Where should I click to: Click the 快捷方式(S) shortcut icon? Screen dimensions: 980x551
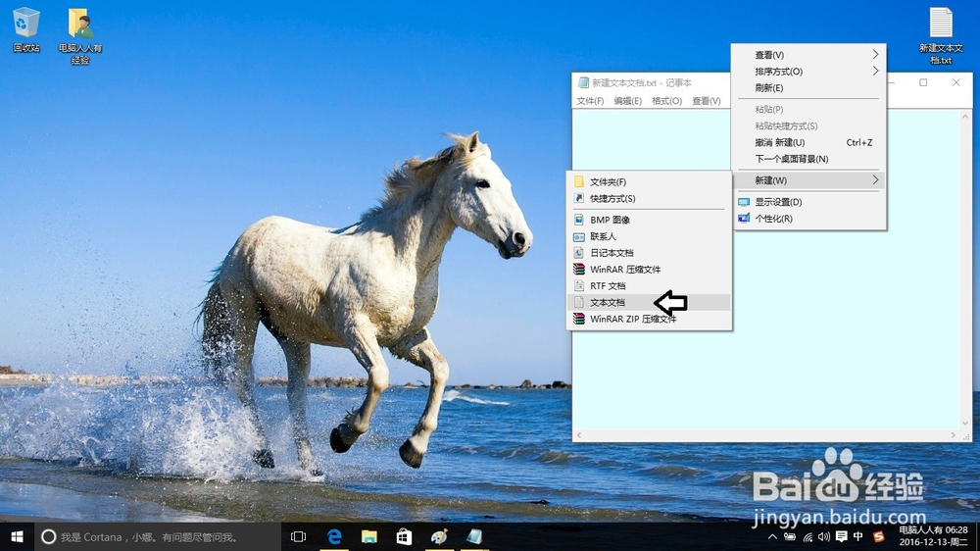[579, 198]
